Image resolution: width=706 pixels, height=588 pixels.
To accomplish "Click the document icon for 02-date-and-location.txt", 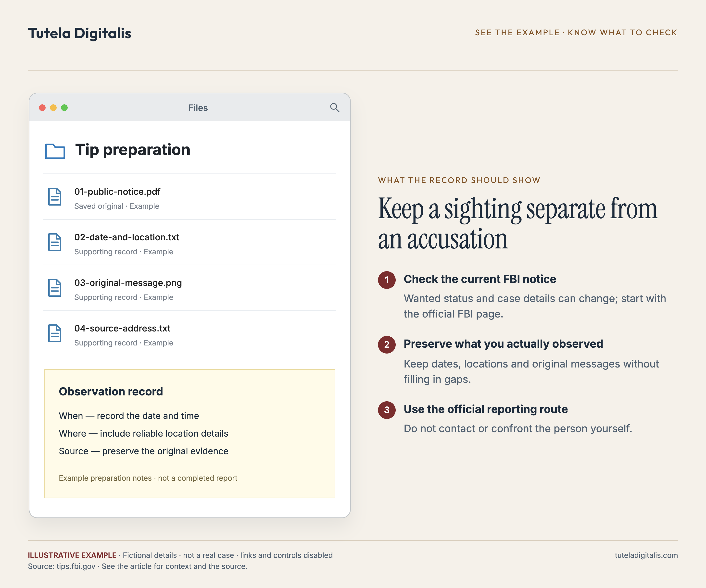I will pos(55,242).
